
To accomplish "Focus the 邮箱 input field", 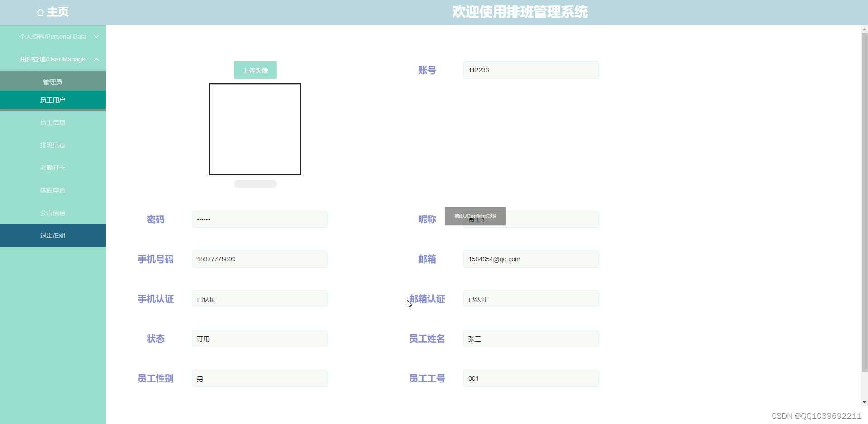I will click(x=531, y=259).
